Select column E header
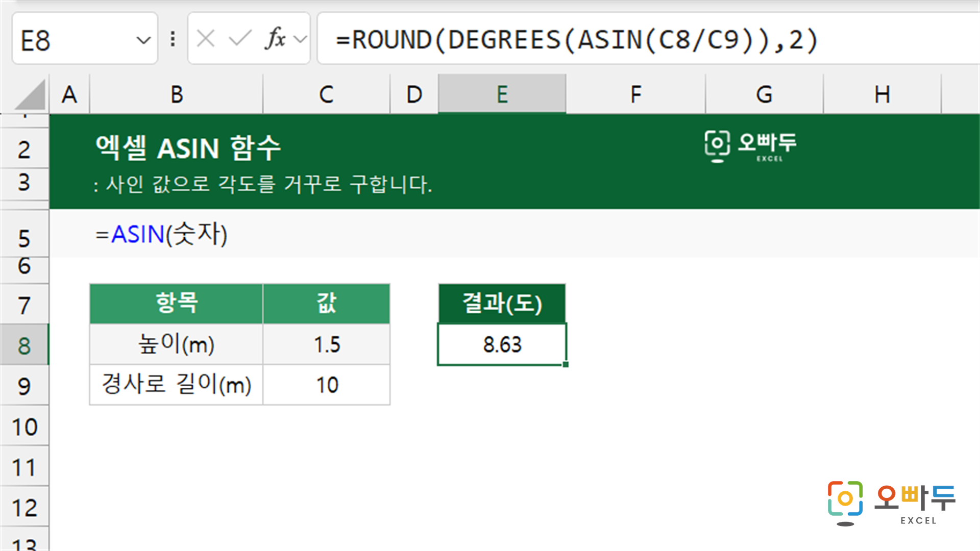The image size is (980, 551). coord(502,94)
